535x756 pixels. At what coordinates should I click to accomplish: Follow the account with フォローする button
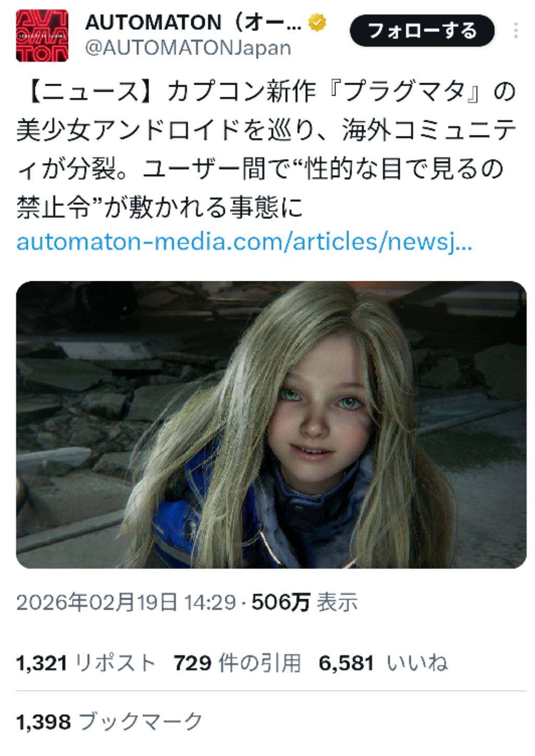point(422,30)
